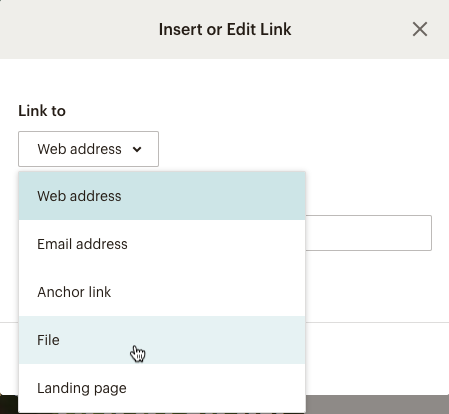Choose Email address option
This screenshot has height=414, width=449.
tap(162, 244)
